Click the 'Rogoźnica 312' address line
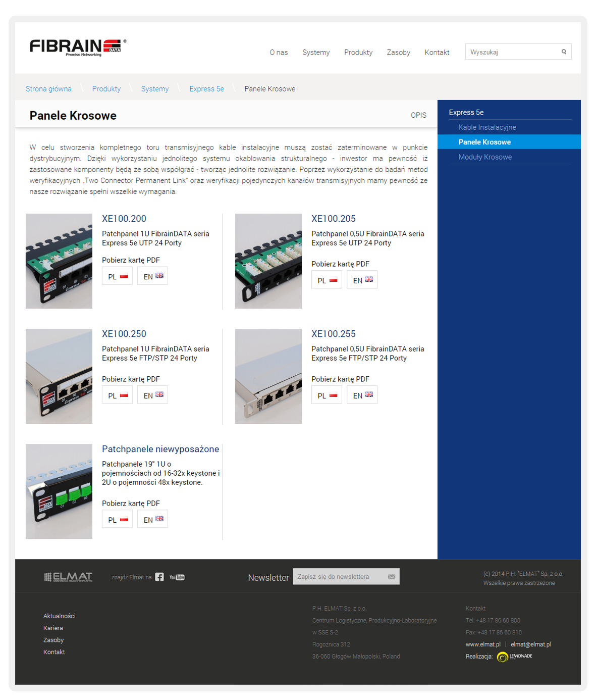Screen dimensions: 596x700 (331, 644)
